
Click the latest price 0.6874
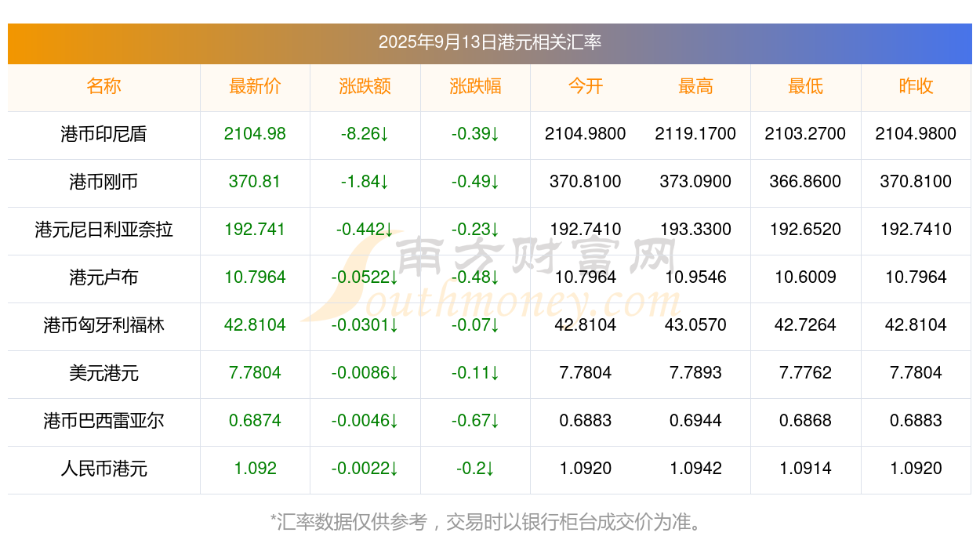255,421
